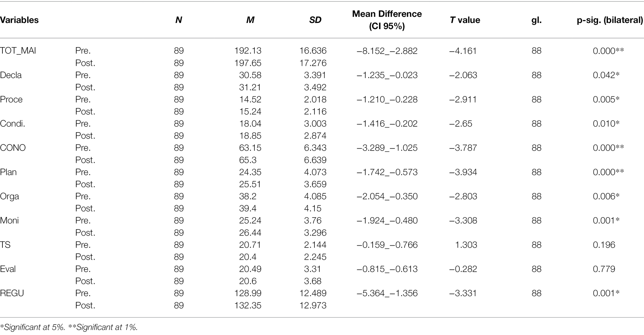This screenshot has height=335, width=644.
Task: Select the Moni row label
Action: [x=9, y=221]
